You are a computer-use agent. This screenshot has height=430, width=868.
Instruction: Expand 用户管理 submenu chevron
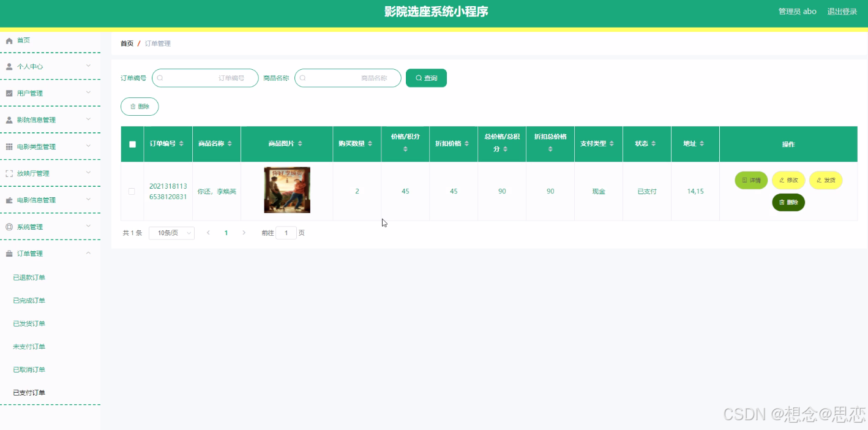coord(88,92)
